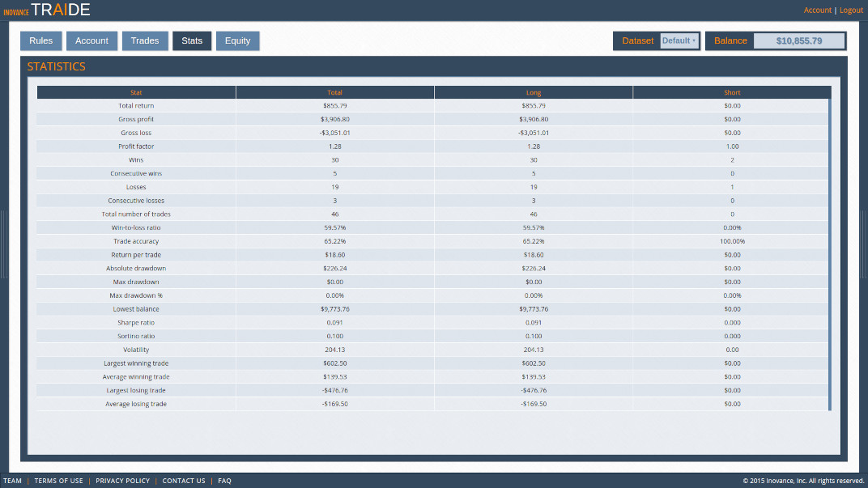
Task: Open the Trades tab
Action: tap(145, 40)
